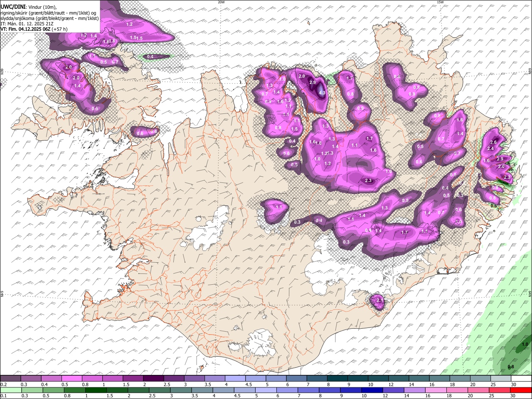532x399 pixels.
Task: Select the dark gray-purple 0.2–0.3 swatch in upper legend
Action: point(10,379)
